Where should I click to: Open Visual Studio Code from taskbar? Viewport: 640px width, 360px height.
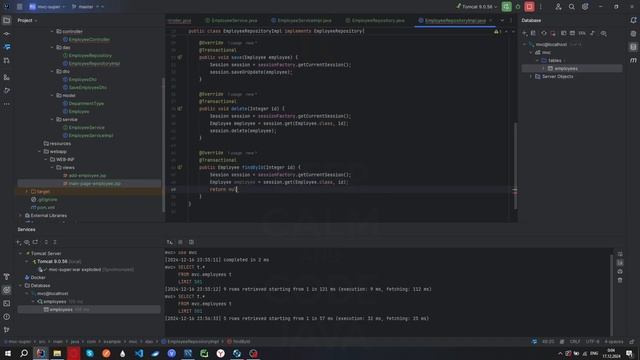(139, 353)
